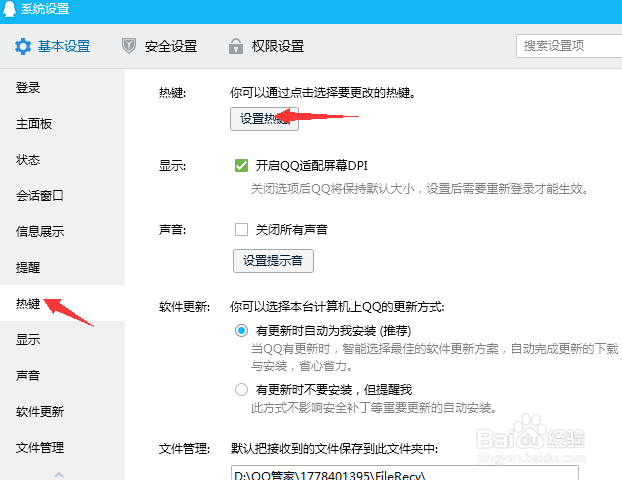This screenshot has height=480, width=622.
Task: Select 状态 in the sidebar
Action: (28, 160)
